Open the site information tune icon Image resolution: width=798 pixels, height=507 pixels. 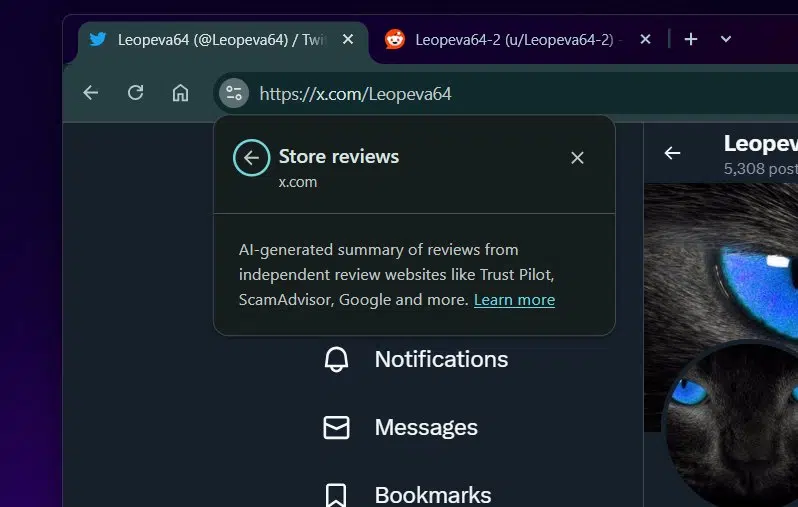[x=234, y=93]
